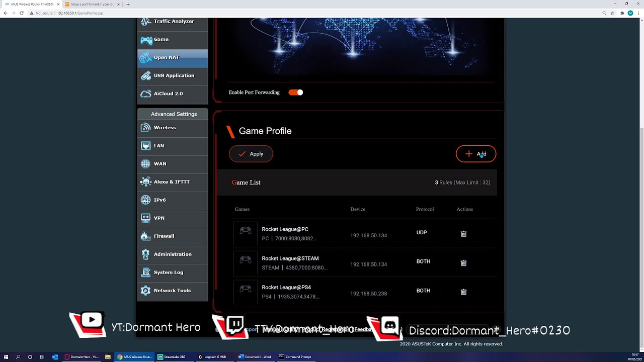Click the Firewall flame icon
Viewport: 644px width, 362px height.
point(146,236)
